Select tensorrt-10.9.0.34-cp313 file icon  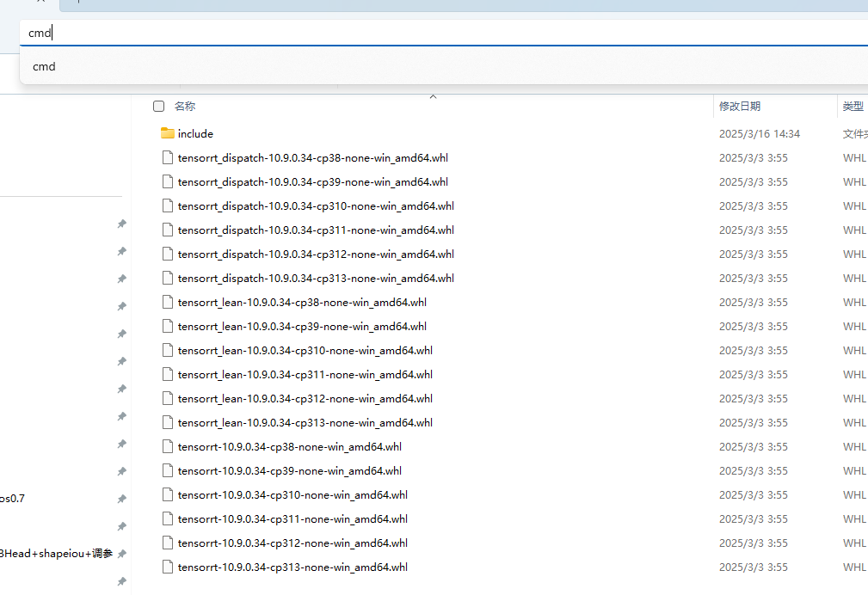coord(167,567)
